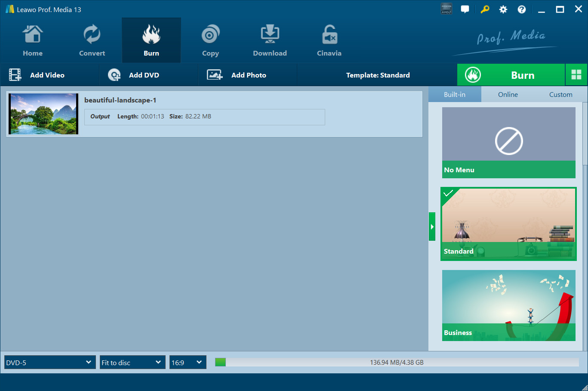Screen dimensions: 588x391
Task: Open the Cinavia removal module
Action: coord(329,41)
